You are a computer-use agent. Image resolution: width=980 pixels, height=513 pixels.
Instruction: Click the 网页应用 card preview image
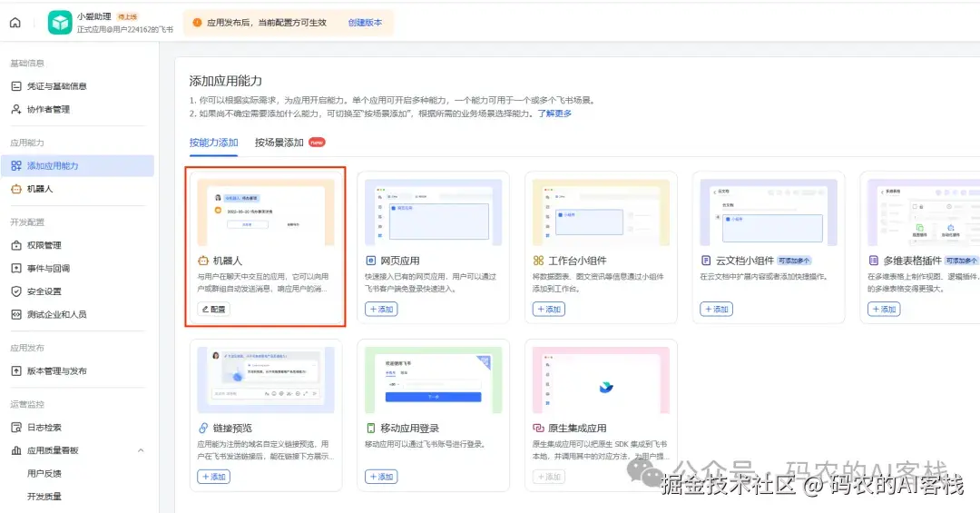pyautogui.click(x=433, y=212)
